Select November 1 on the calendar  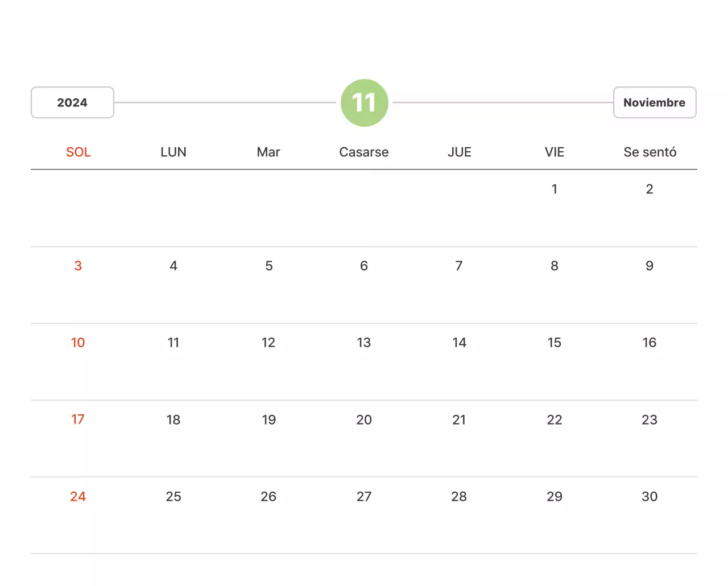tap(555, 189)
